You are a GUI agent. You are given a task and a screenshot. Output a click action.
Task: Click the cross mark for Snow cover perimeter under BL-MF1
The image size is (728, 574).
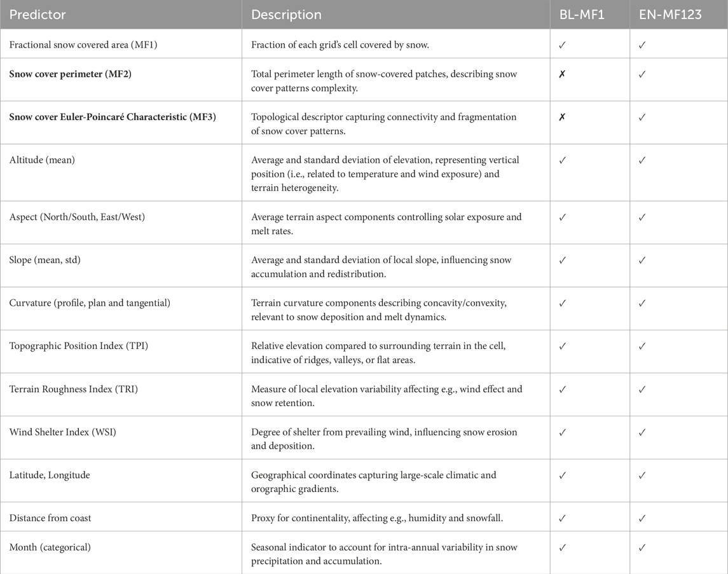click(x=563, y=74)
